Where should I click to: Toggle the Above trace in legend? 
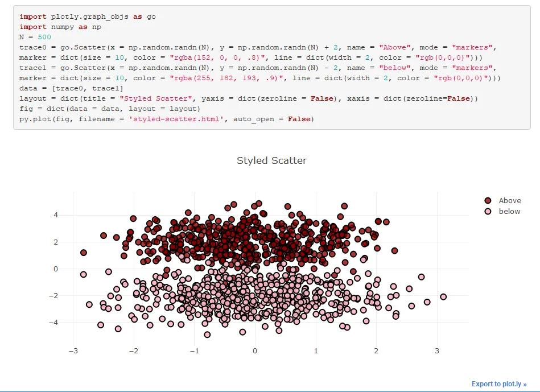pos(503,200)
